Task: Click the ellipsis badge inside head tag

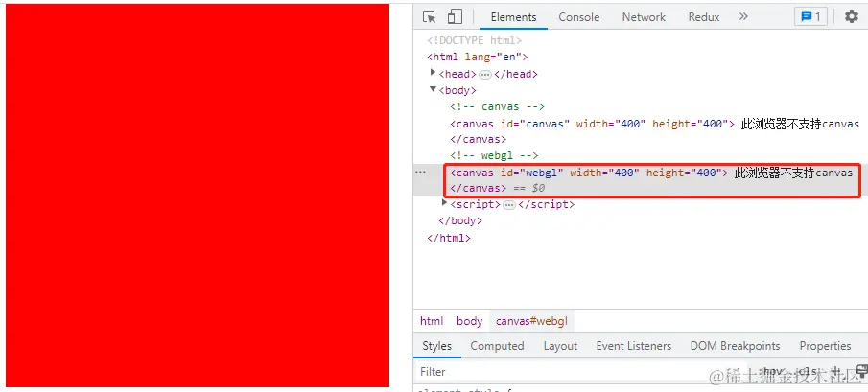Action: 485,74
